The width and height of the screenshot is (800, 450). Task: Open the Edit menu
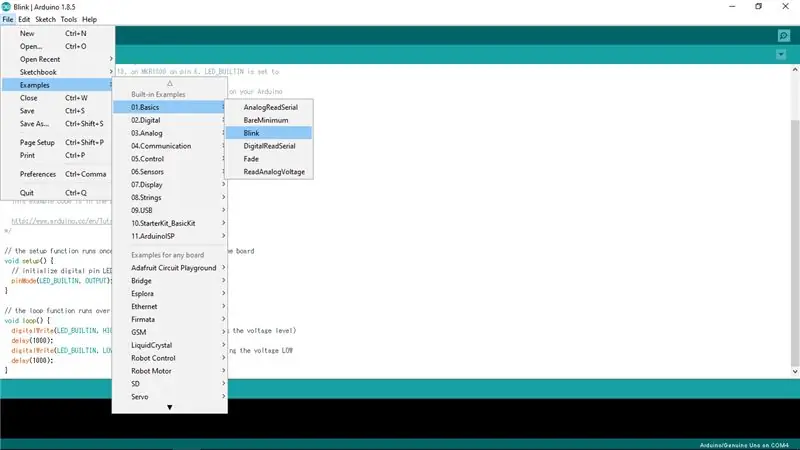point(24,19)
